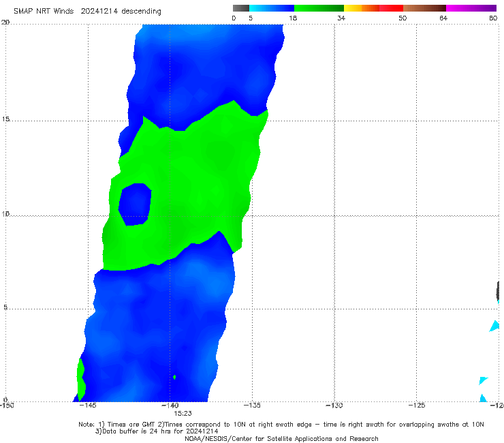Click the yellow-to-red 34-50 color bar segment

(x=373, y=8)
